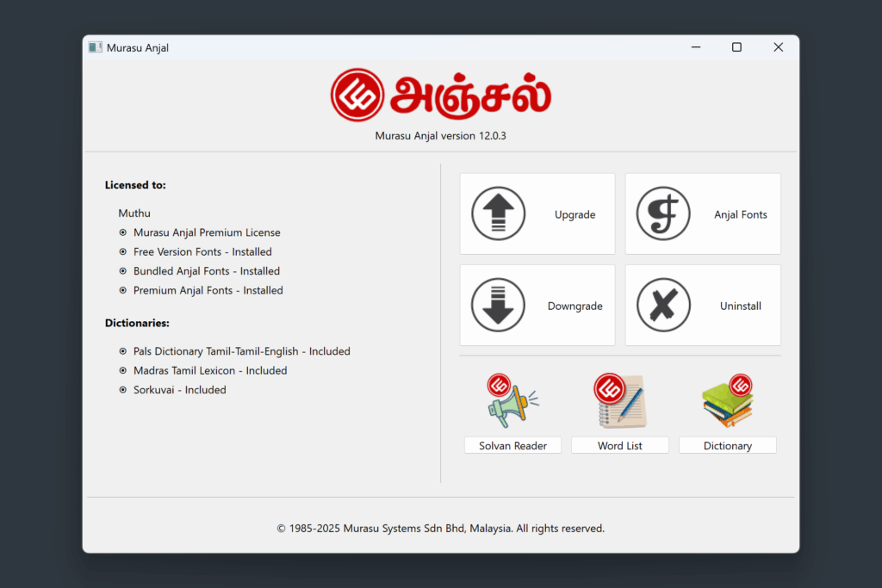Click the licensed user name Muthu
Viewport: 882px width, 588px height.
click(134, 213)
